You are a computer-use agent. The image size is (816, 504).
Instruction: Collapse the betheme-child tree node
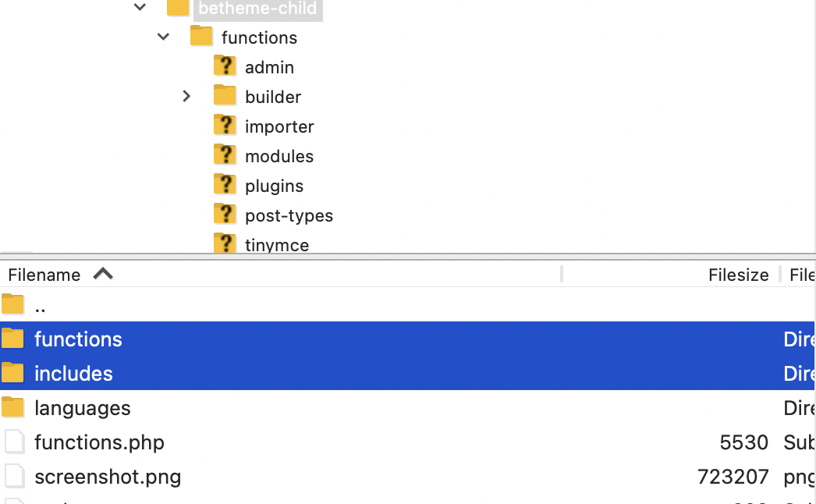pyautogui.click(x=140, y=8)
